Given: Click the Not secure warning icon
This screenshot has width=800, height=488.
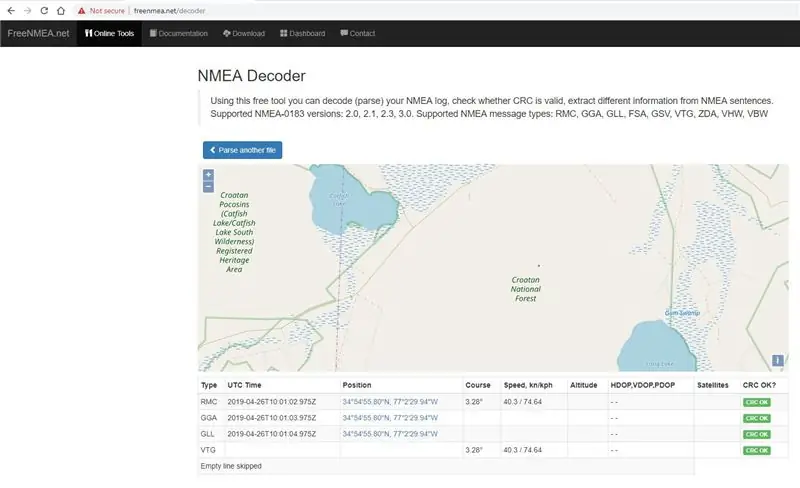Looking at the screenshot, I should [x=81, y=11].
